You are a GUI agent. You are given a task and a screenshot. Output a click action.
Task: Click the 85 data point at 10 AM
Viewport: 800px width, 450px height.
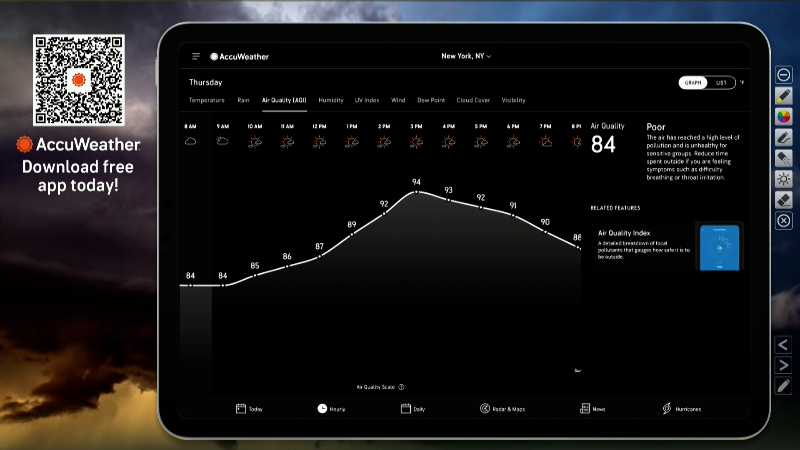tap(255, 276)
